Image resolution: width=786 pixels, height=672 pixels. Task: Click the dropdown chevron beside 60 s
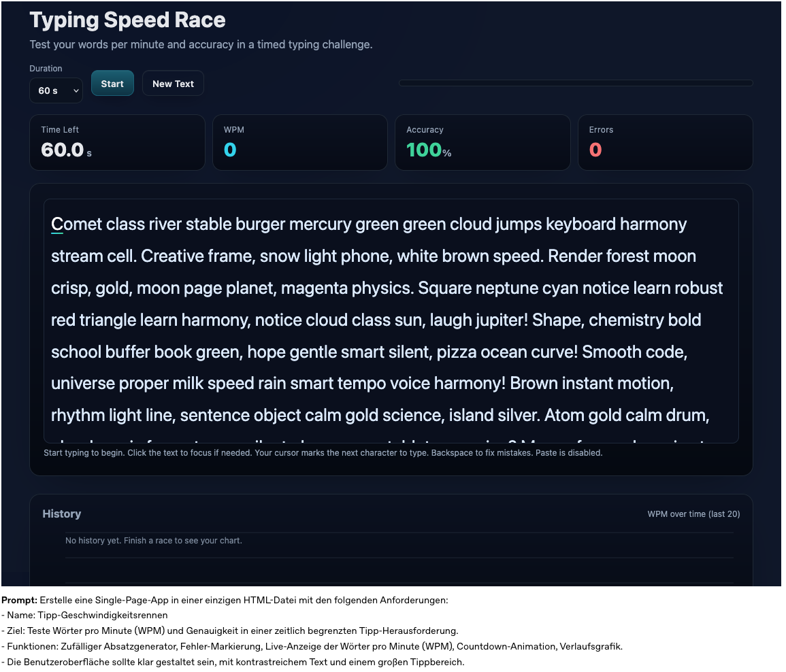76,91
